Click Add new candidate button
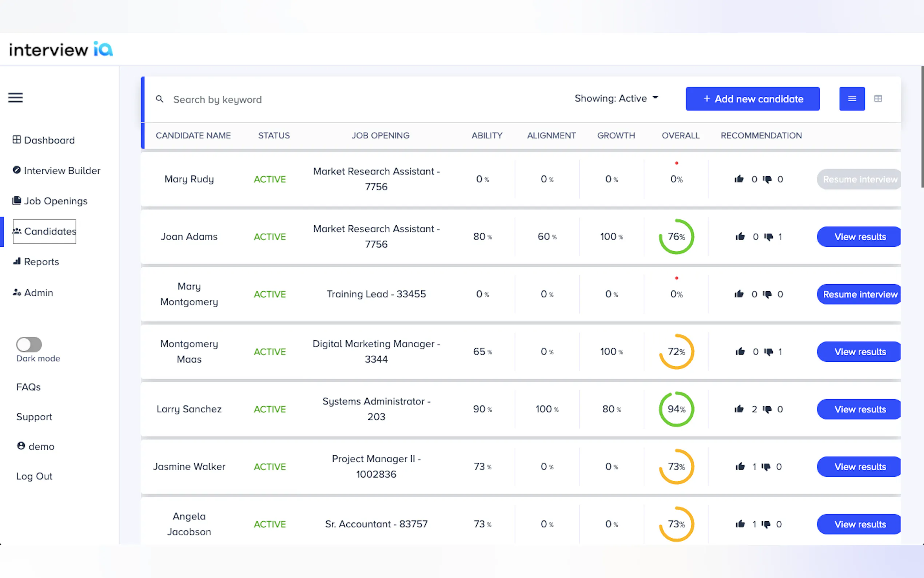The image size is (924, 578). [x=752, y=99]
